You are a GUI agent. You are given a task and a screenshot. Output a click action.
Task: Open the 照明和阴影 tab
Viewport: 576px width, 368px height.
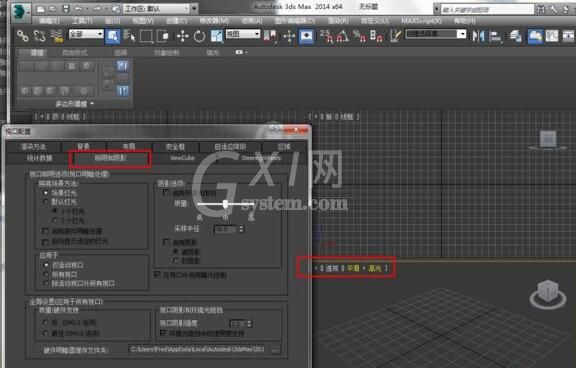coord(111,158)
